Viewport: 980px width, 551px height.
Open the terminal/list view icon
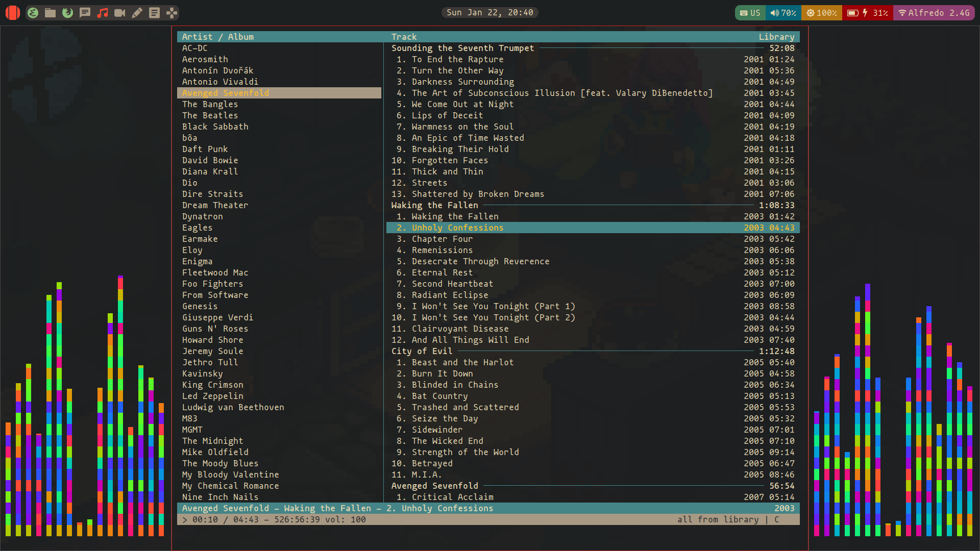154,12
